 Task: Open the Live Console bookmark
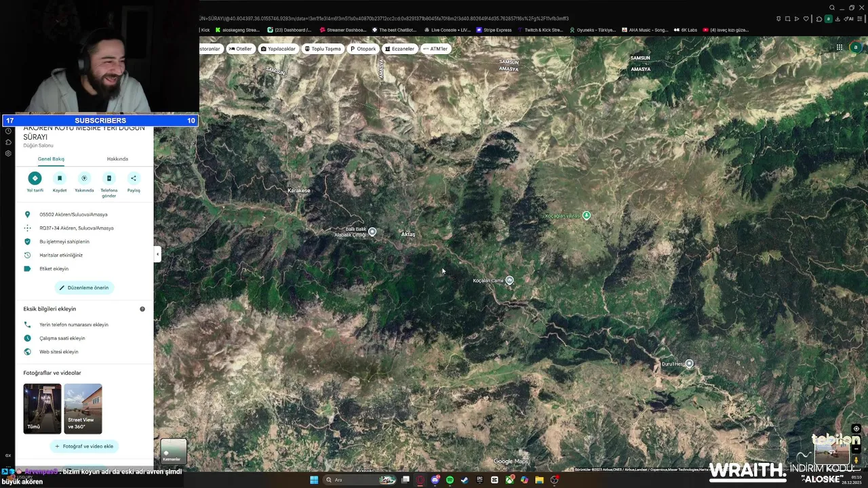[x=447, y=30]
